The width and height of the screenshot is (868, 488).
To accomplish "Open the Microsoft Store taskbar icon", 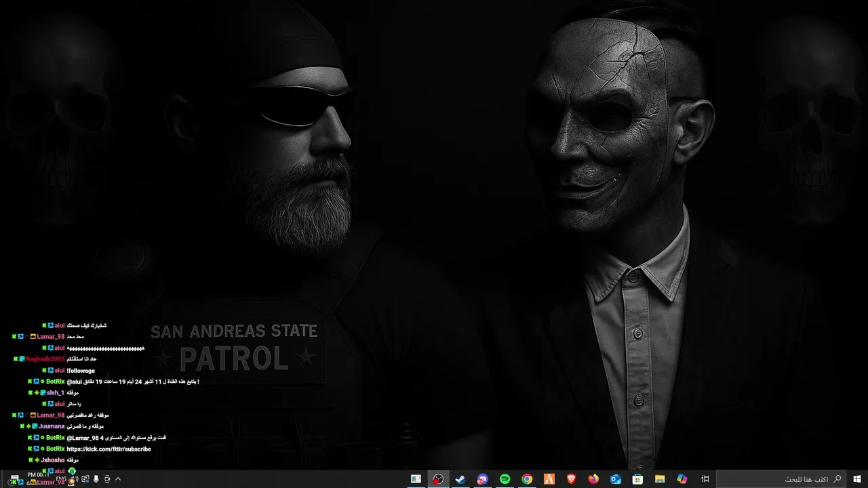I will (637, 479).
